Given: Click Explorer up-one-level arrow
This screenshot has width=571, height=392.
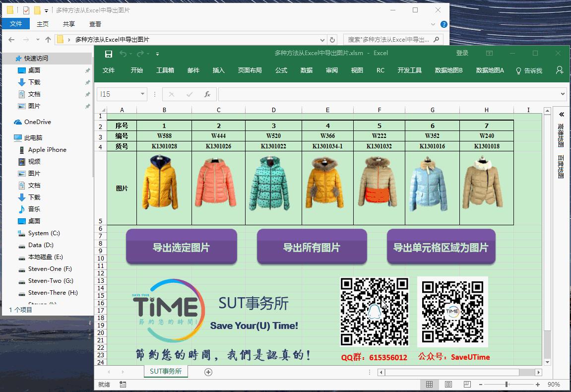Looking at the screenshot, I should pyautogui.click(x=48, y=39).
